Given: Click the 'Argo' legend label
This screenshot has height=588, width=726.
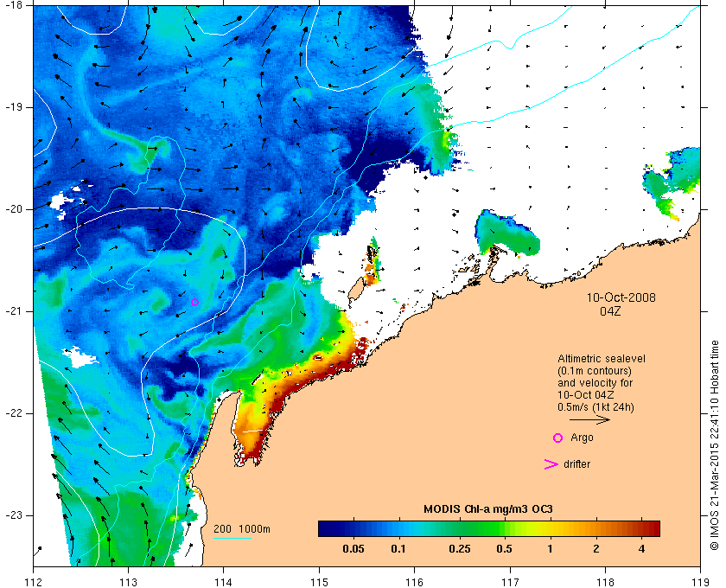Looking at the screenshot, I should (x=582, y=438).
